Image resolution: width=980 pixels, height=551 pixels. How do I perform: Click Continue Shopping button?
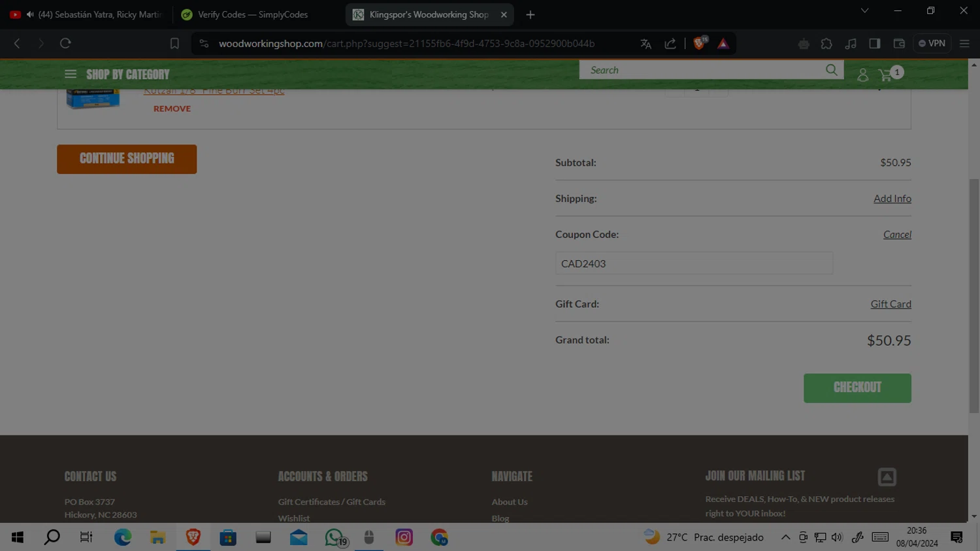tap(127, 159)
